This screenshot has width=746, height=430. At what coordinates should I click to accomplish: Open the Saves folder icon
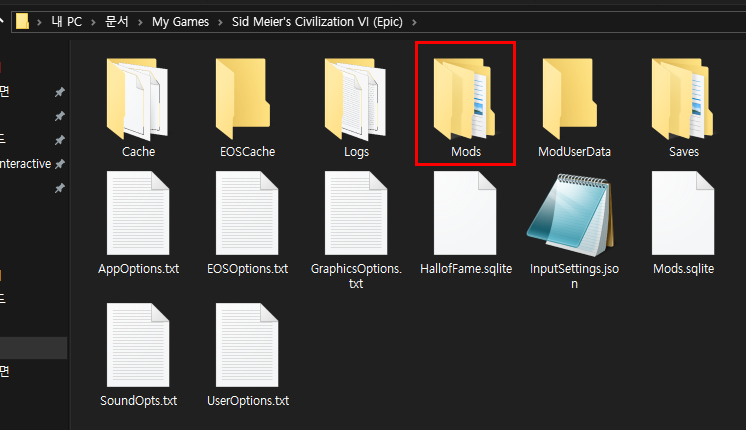tap(682, 99)
